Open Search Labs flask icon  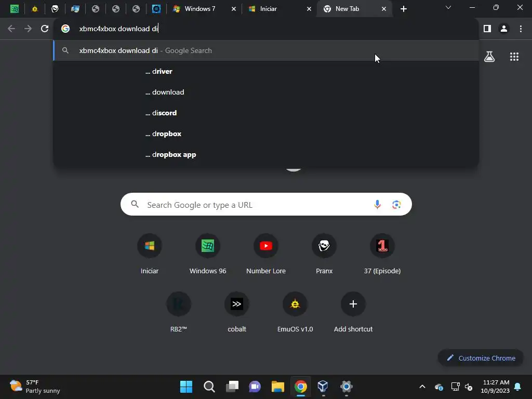pos(489,57)
